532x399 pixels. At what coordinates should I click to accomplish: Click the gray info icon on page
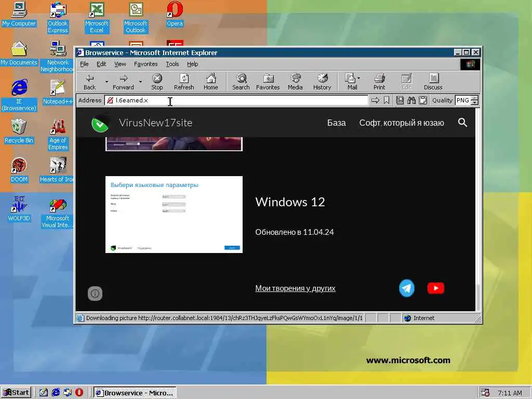95,294
